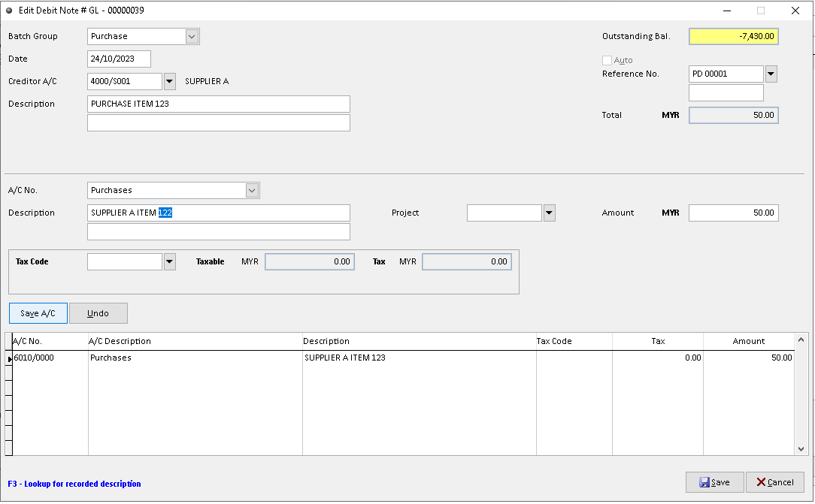815x504 pixels.
Task: Click the A/C No. column header
Action: coord(50,341)
